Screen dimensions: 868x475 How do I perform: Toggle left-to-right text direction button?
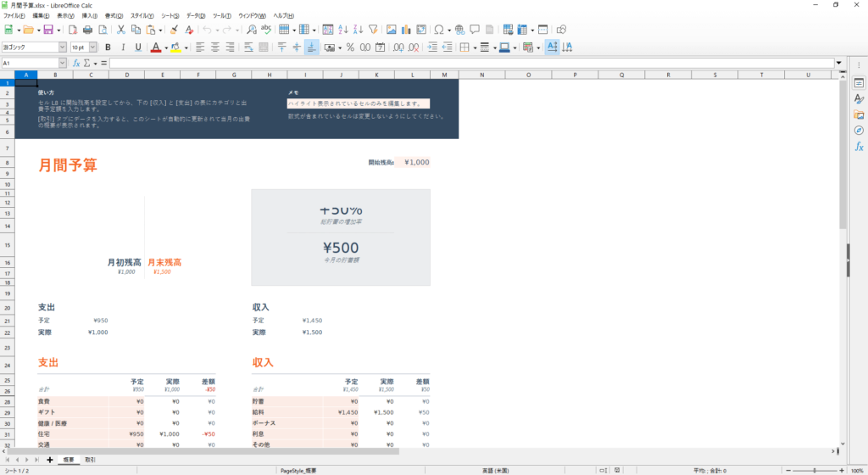[552, 47]
